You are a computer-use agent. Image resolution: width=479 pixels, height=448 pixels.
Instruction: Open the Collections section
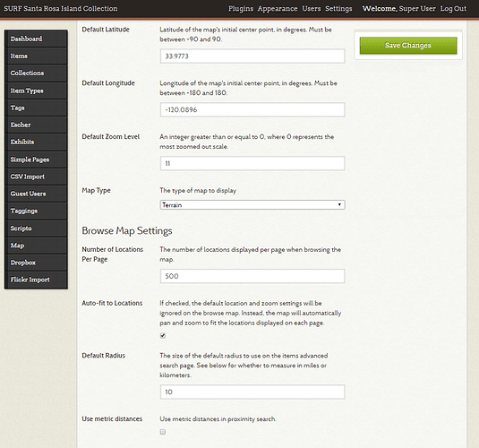click(x=36, y=73)
